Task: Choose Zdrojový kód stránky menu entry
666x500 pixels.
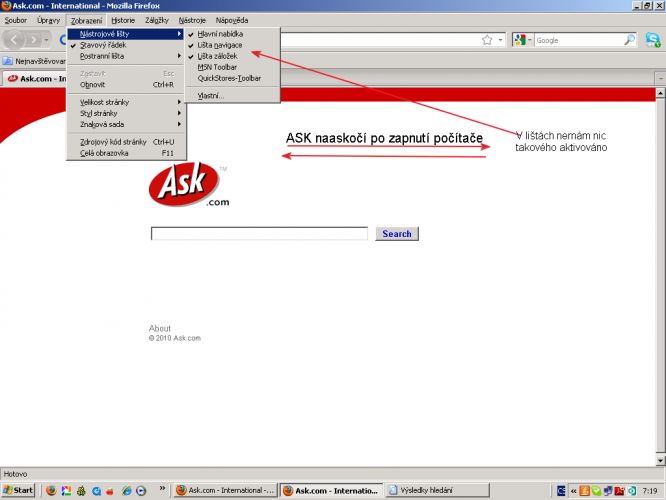Action: tap(126, 142)
